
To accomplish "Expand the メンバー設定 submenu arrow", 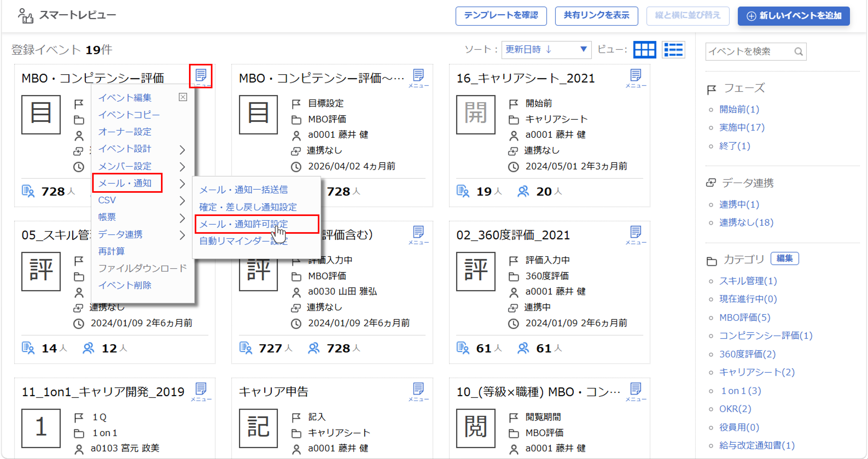I will tap(182, 167).
